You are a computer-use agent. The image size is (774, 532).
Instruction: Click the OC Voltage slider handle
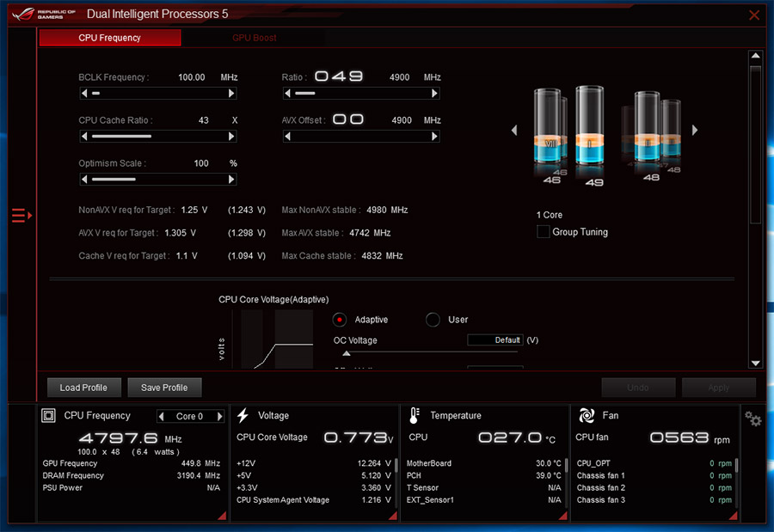347,353
